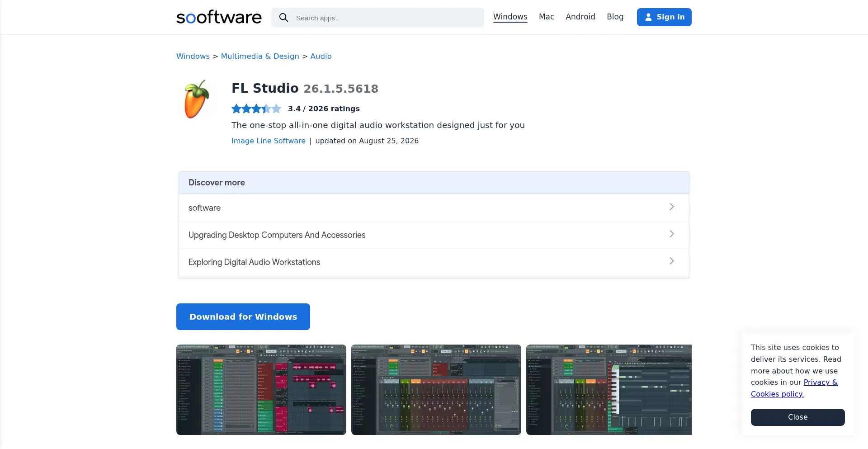The width and height of the screenshot is (868, 449).
Task: Visit the Blog nav link
Action: point(615,17)
